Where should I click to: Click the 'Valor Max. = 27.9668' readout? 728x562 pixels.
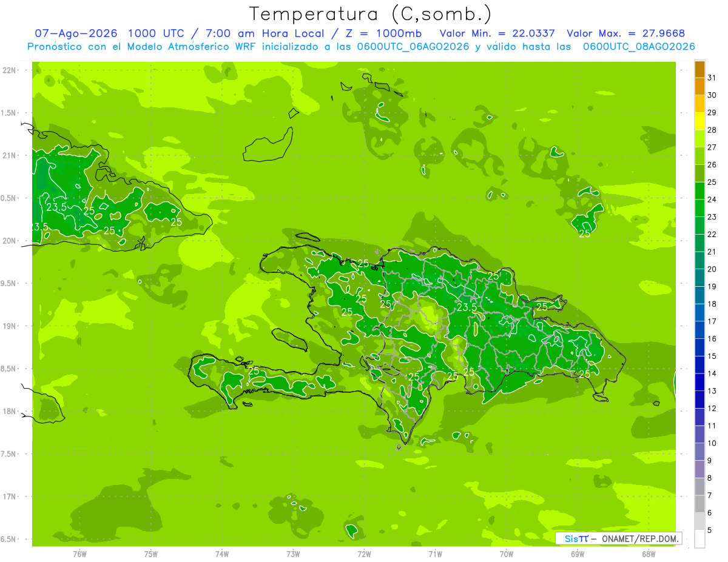click(x=626, y=33)
